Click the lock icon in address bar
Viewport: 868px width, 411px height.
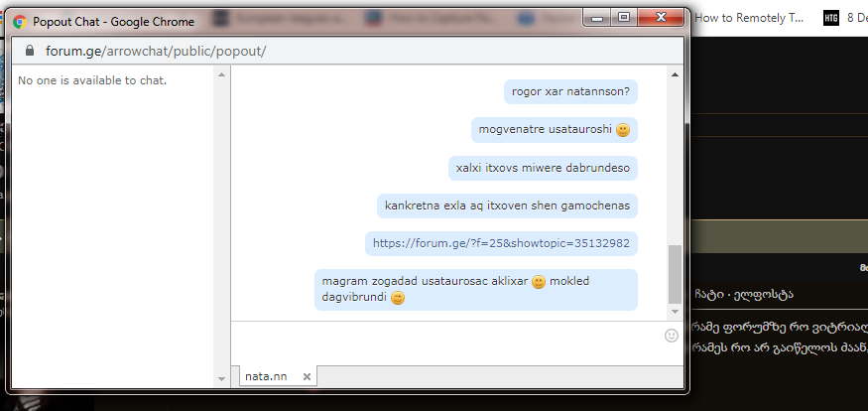tap(30, 51)
